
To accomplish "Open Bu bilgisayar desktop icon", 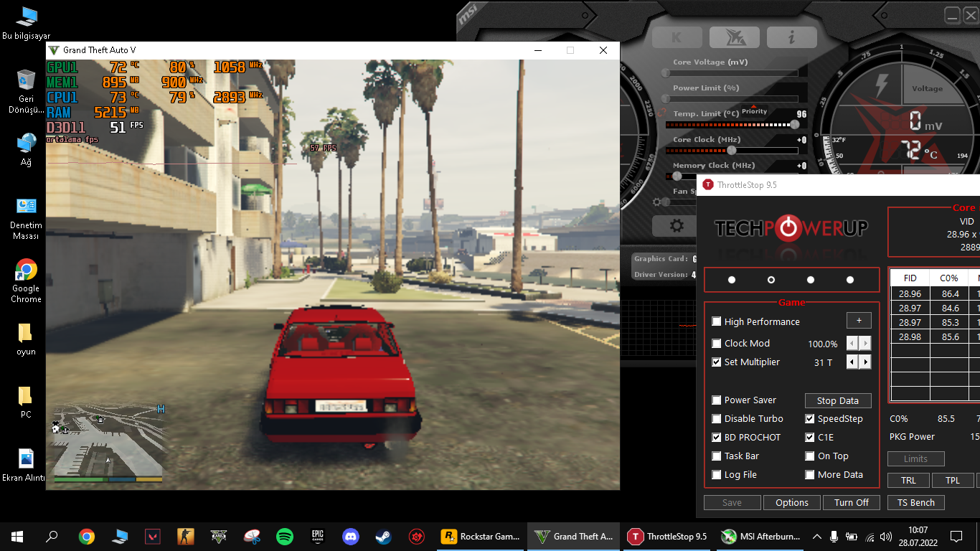I will click(x=27, y=23).
